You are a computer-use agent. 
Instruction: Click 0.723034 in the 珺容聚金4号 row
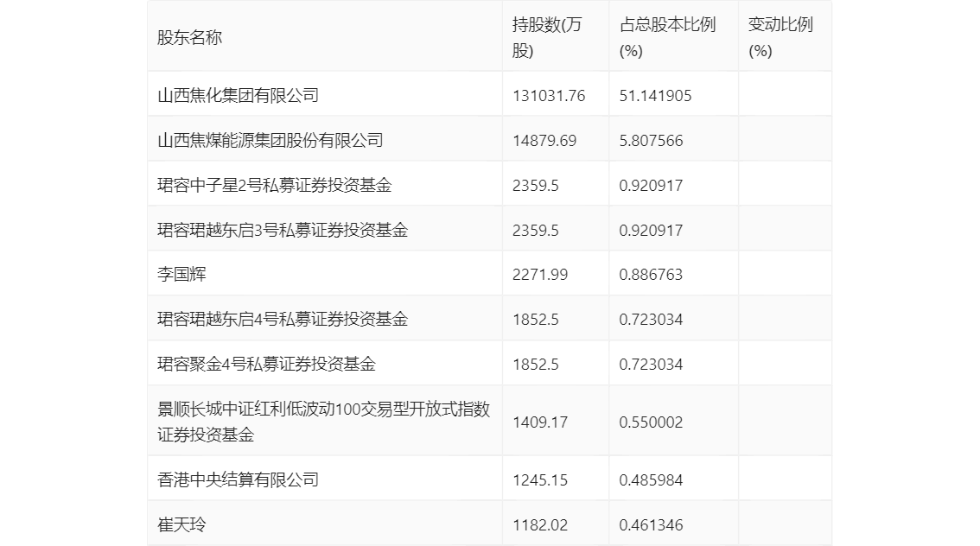click(x=652, y=365)
